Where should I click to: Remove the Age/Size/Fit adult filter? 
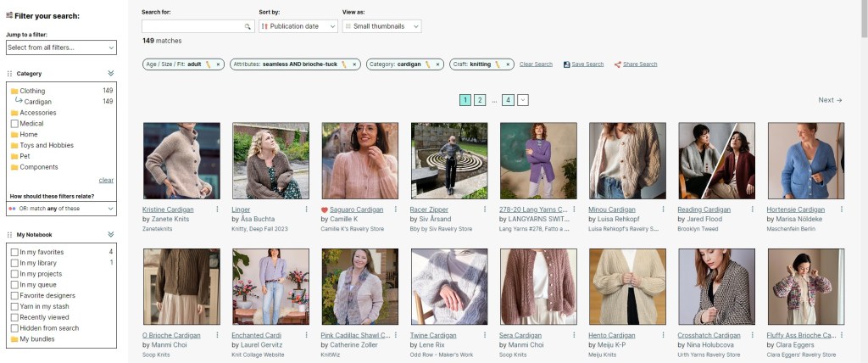[x=218, y=64]
